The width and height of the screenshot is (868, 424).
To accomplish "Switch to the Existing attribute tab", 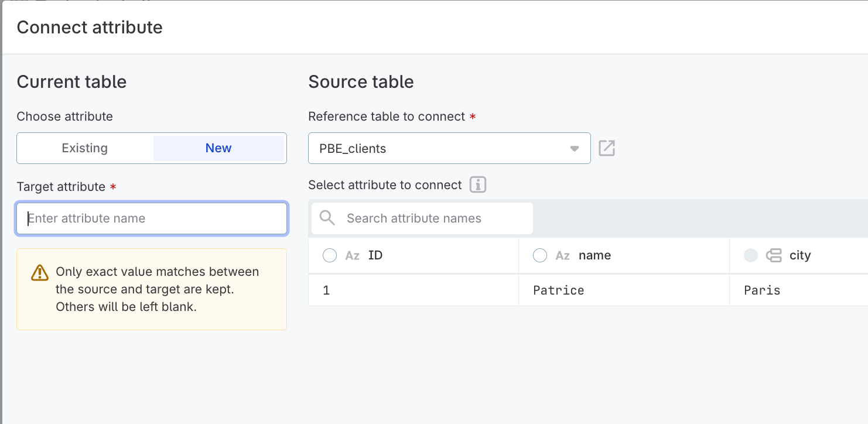I will pyautogui.click(x=84, y=148).
